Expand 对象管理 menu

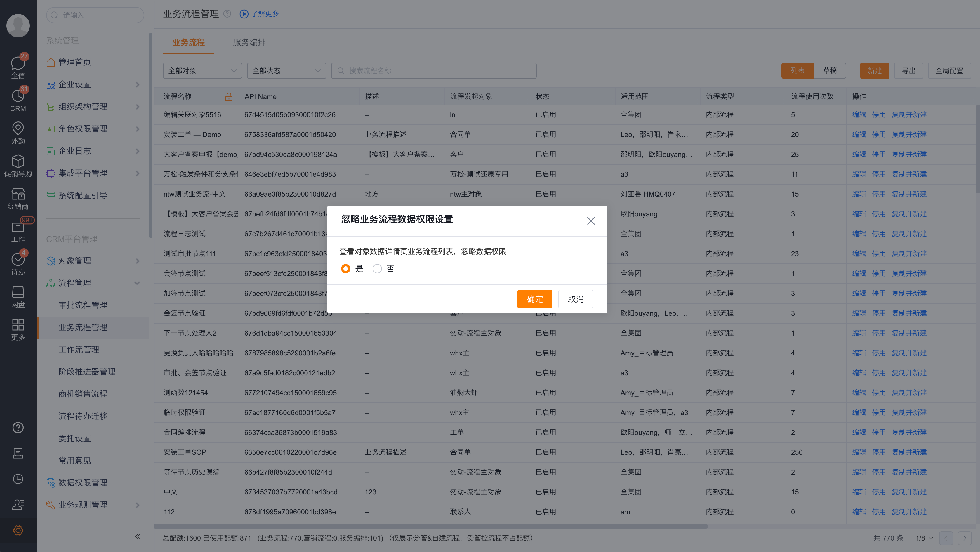[137, 261]
